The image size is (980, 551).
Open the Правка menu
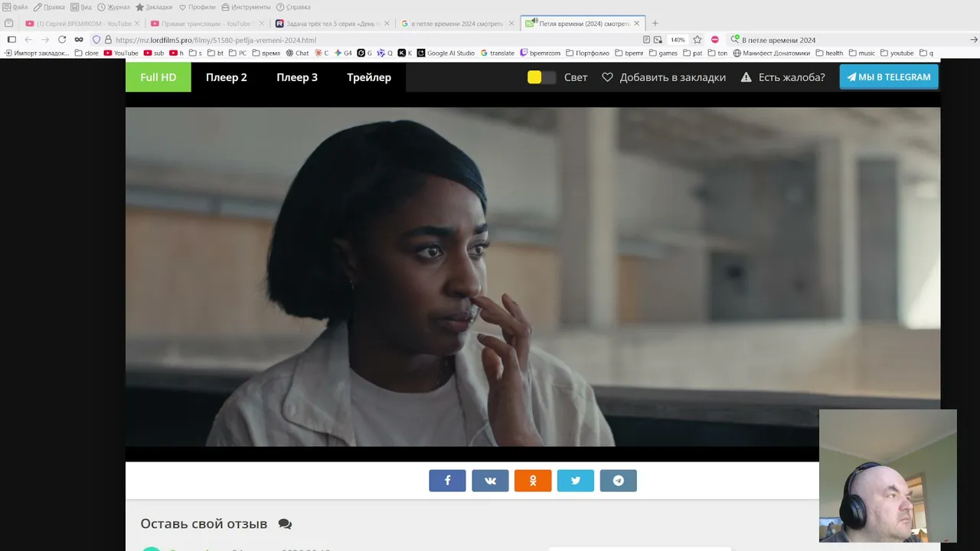pos(49,7)
